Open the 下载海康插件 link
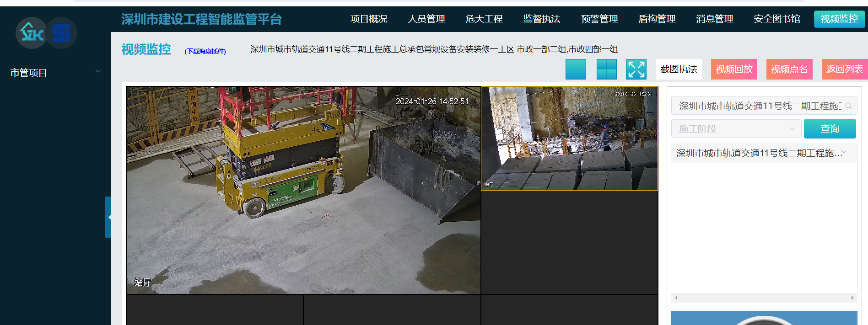868x325 pixels. pos(205,51)
